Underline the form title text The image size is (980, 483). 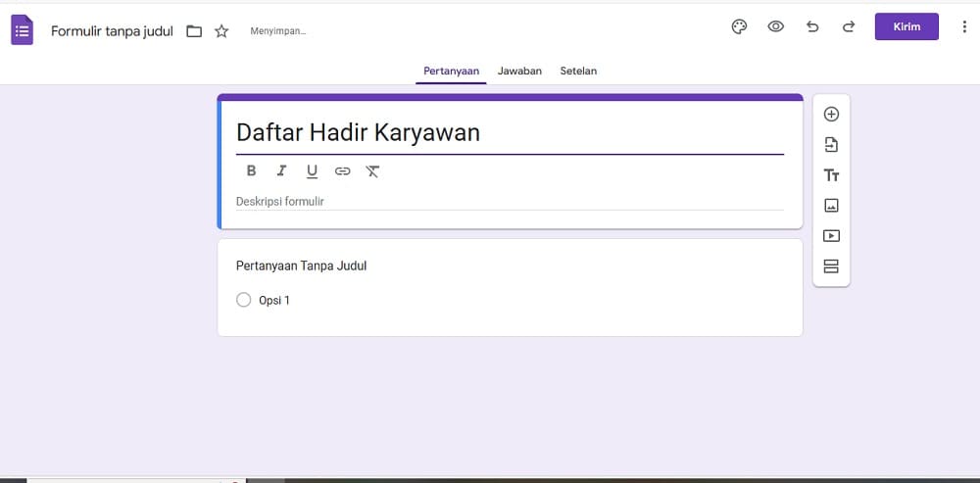(x=312, y=171)
